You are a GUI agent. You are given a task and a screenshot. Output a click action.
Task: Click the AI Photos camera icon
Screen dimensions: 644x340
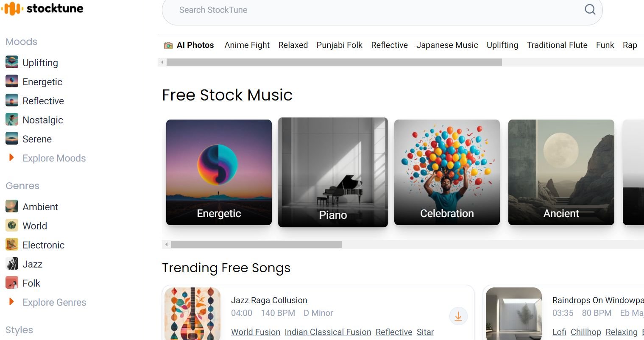click(168, 45)
